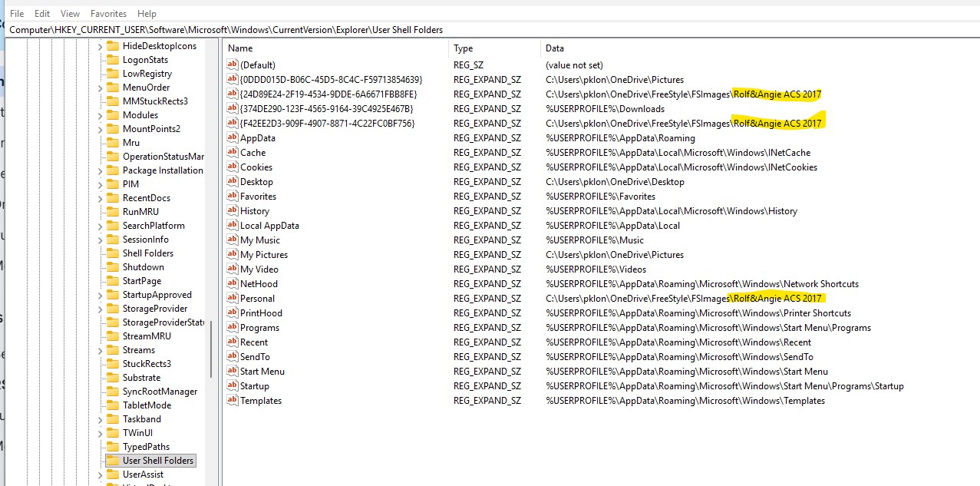Click the string icon of the Recent value
Viewport: 980px width, 486px height.
tap(233, 342)
